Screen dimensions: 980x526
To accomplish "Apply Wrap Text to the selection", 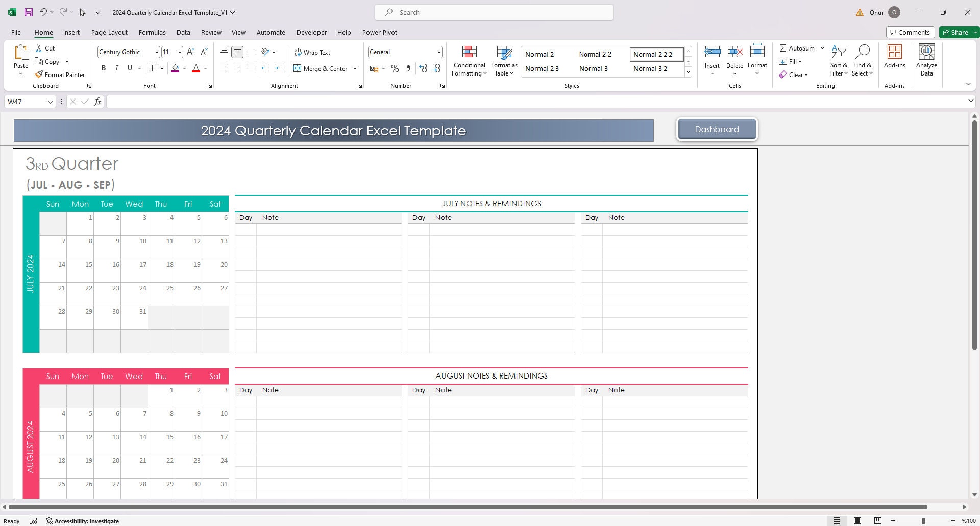I will point(312,52).
